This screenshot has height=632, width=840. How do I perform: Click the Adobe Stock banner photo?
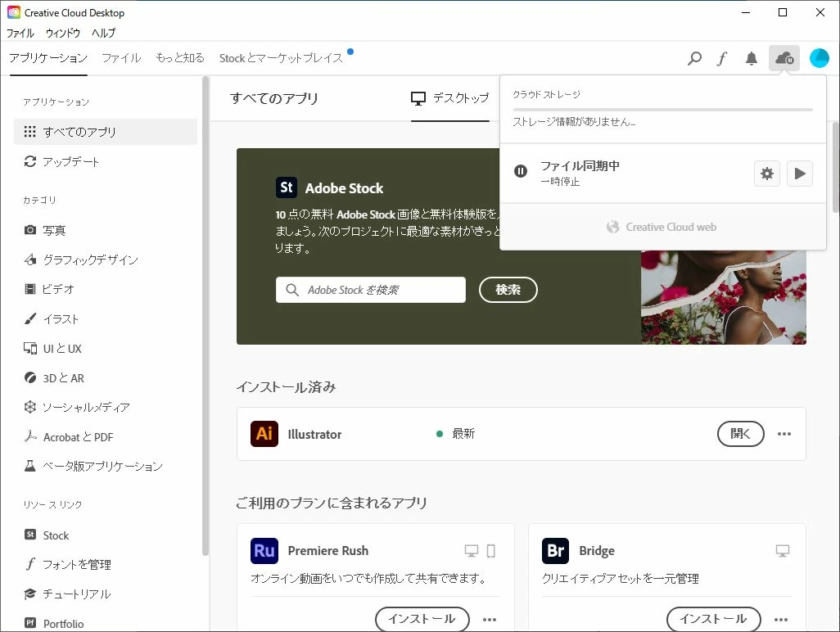[724, 297]
